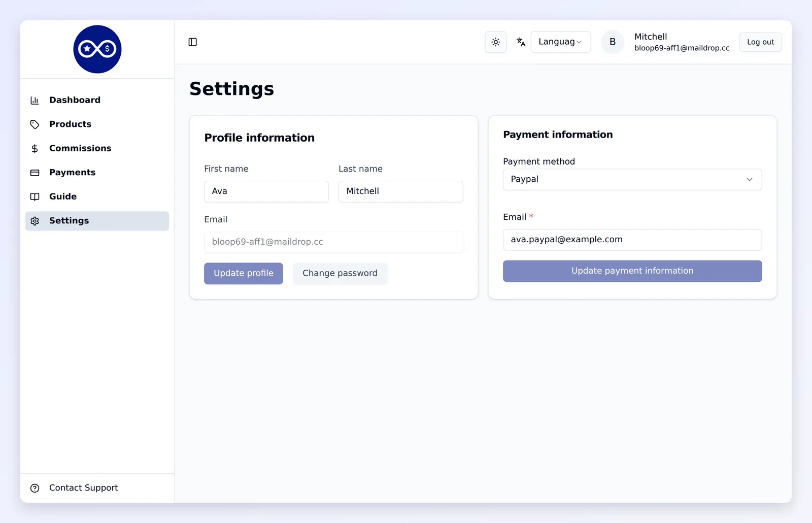Click the Last name label
This screenshot has width=812, height=523.
pos(360,169)
